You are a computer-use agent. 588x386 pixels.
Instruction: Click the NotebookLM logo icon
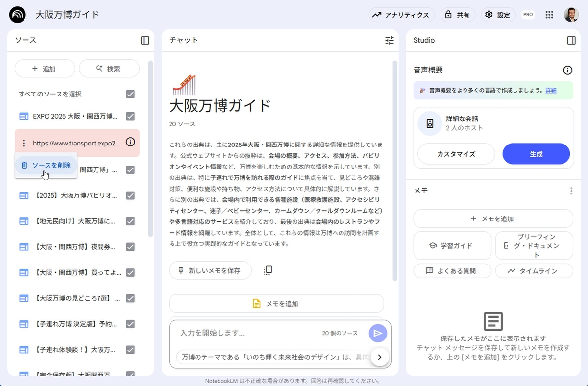point(18,15)
